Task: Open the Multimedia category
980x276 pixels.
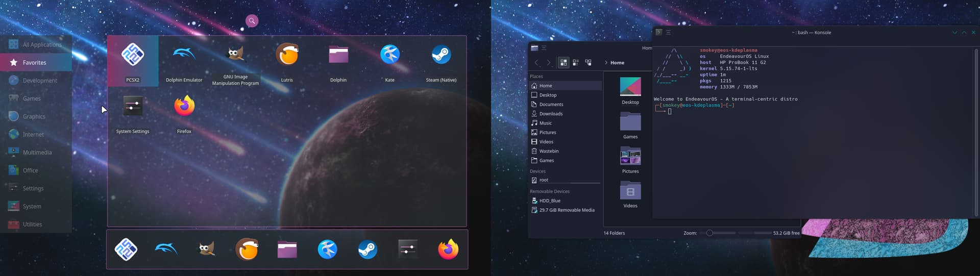Action: [36, 153]
